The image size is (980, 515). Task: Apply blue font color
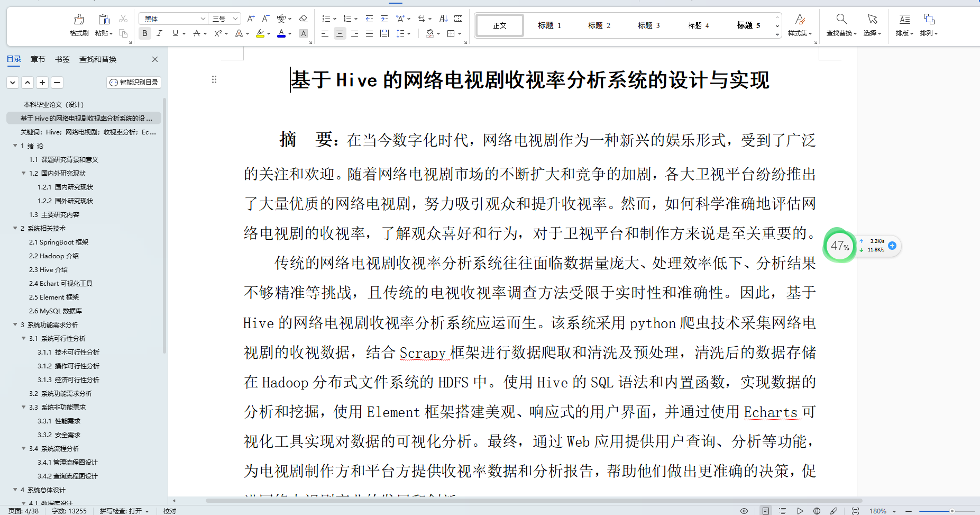tap(281, 33)
